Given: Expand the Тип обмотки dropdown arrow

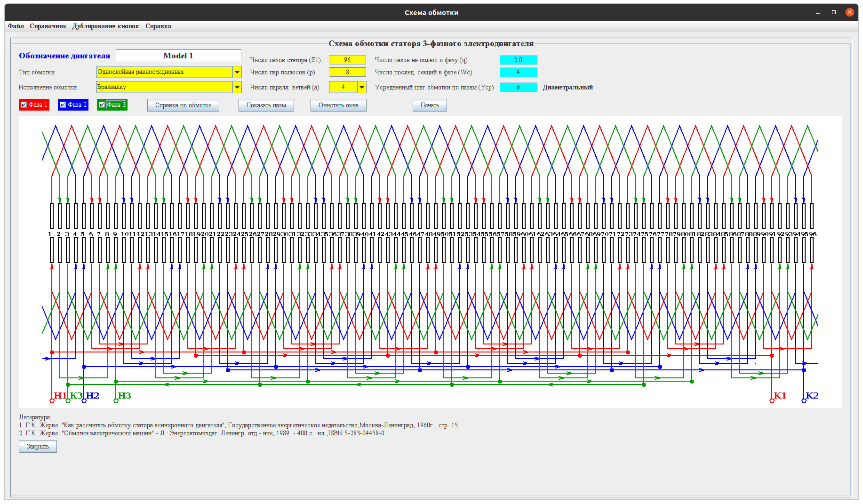Looking at the screenshot, I should click(237, 72).
